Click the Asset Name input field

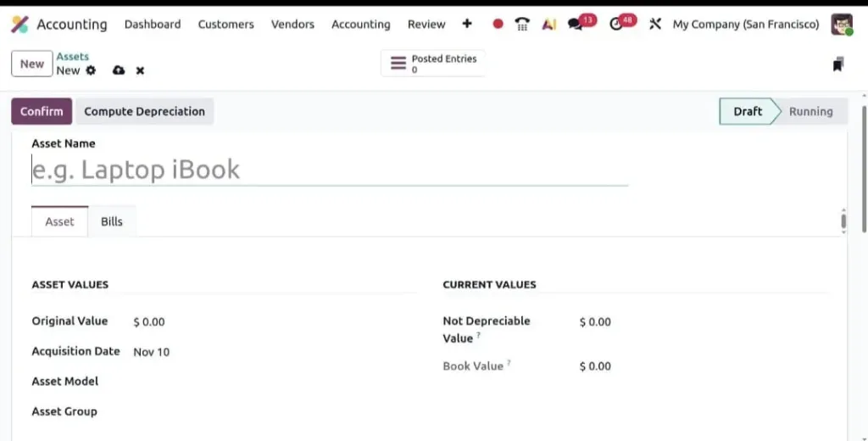pyautogui.click(x=330, y=170)
